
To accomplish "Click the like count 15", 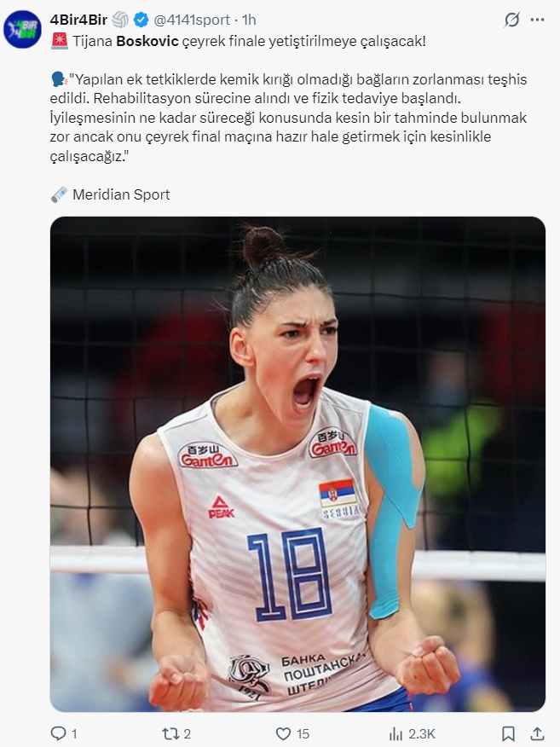I will point(303,733).
